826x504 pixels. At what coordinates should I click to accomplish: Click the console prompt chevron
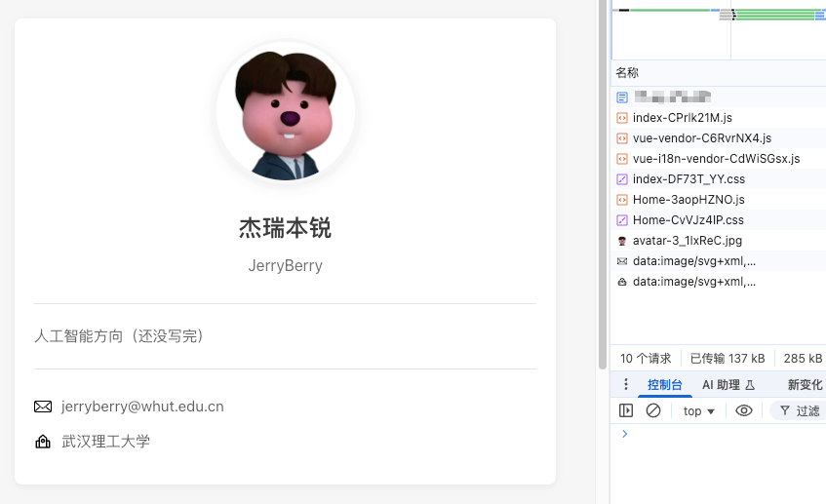(x=625, y=434)
